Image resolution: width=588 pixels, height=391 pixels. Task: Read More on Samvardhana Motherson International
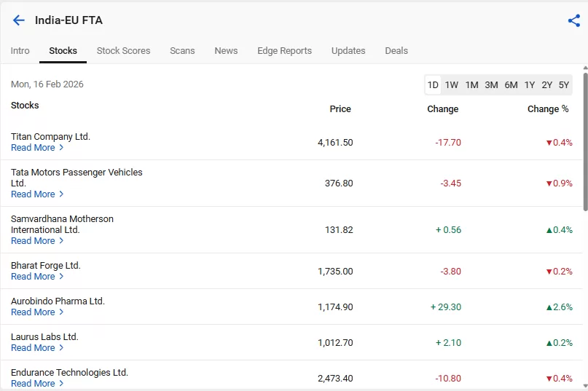[x=37, y=241]
